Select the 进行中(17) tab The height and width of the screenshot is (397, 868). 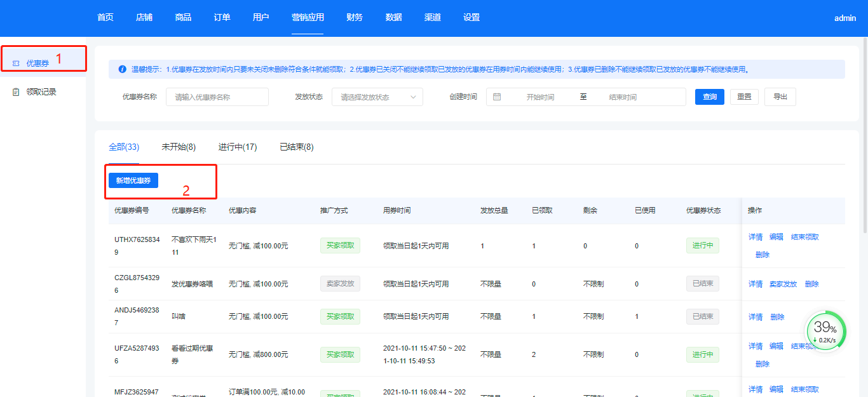click(x=238, y=147)
